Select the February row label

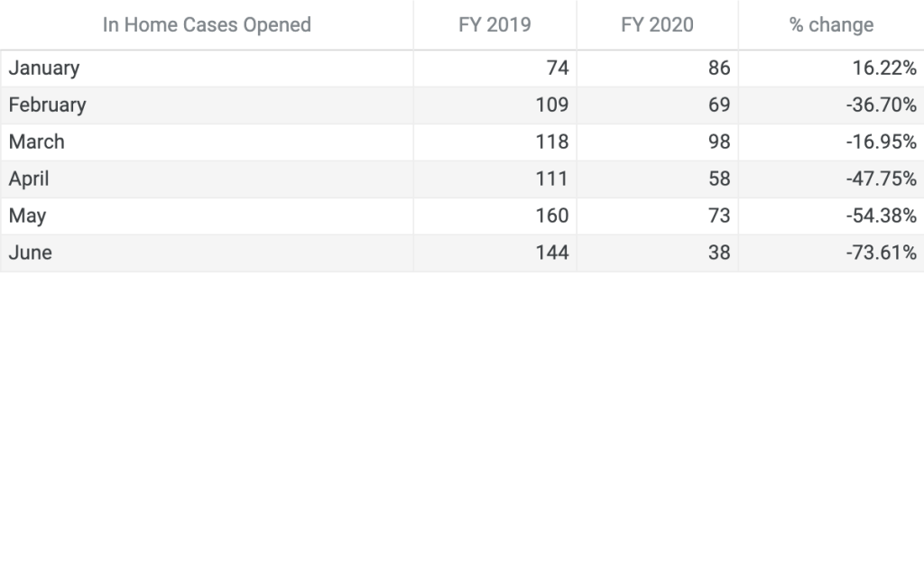[48, 106]
